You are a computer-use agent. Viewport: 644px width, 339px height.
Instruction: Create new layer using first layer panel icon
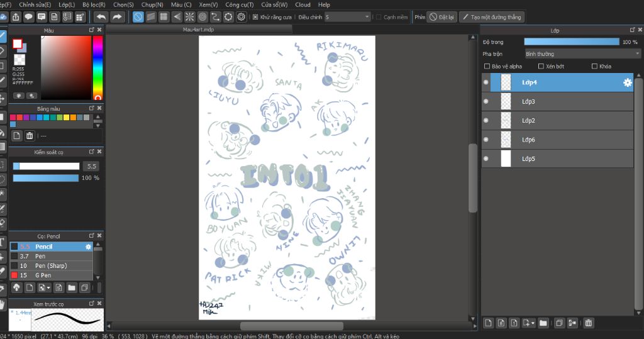click(x=488, y=323)
